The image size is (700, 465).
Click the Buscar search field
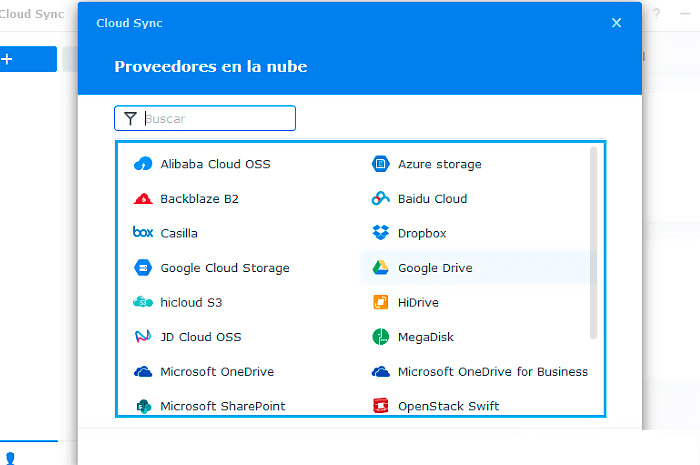[x=217, y=119]
